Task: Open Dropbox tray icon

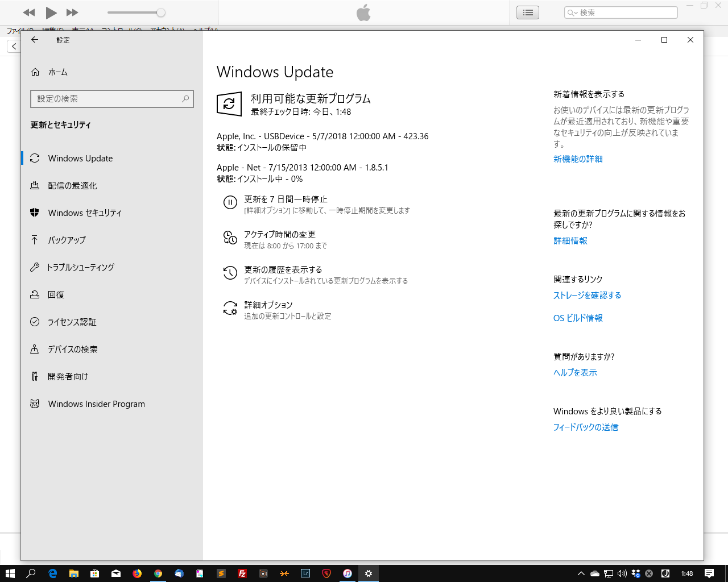Action: click(x=635, y=573)
